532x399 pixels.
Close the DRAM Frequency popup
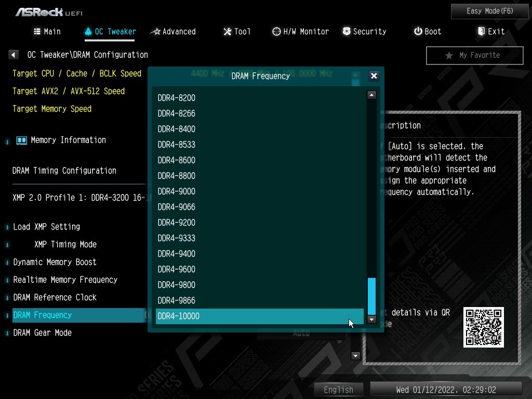pyautogui.click(x=374, y=76)
